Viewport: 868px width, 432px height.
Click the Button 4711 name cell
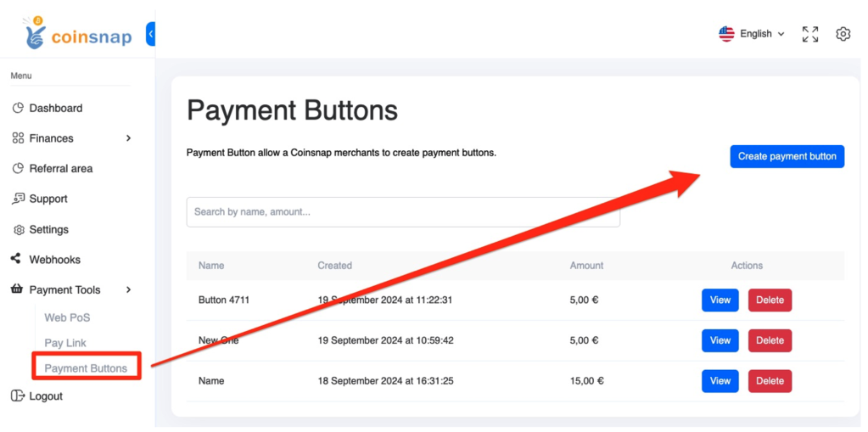click(224, 300)
